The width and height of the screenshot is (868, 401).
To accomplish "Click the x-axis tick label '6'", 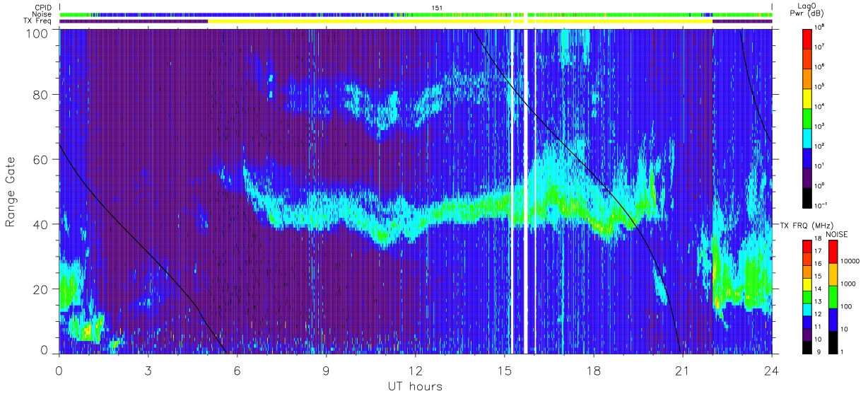I will [x=237, y=370].
